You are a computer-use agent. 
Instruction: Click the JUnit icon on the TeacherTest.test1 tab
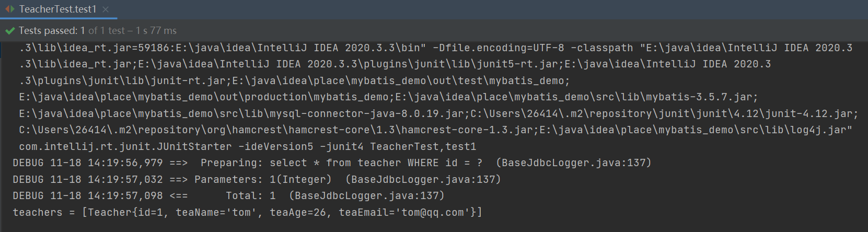(x=9, y=9)
